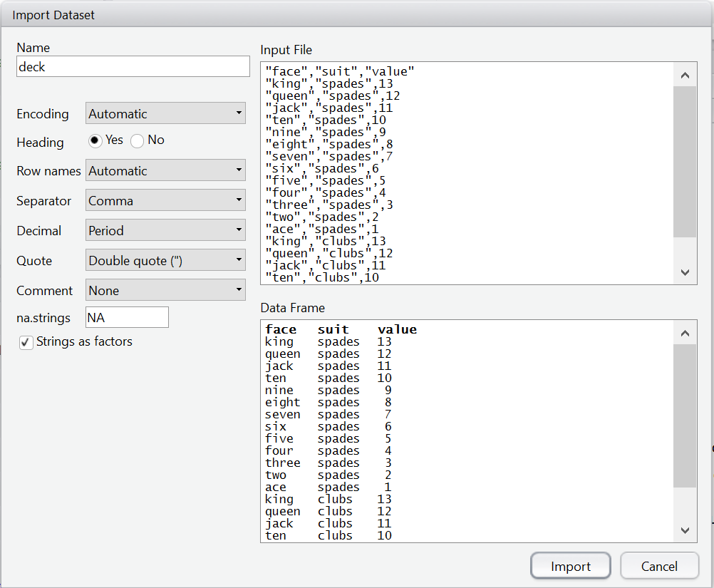
Task: Click the "face","suit","value" header line in Input File
Action: pos(340,71)
